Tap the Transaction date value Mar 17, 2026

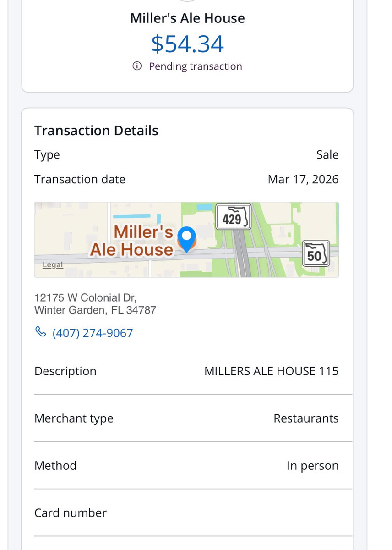coord(303,179)
